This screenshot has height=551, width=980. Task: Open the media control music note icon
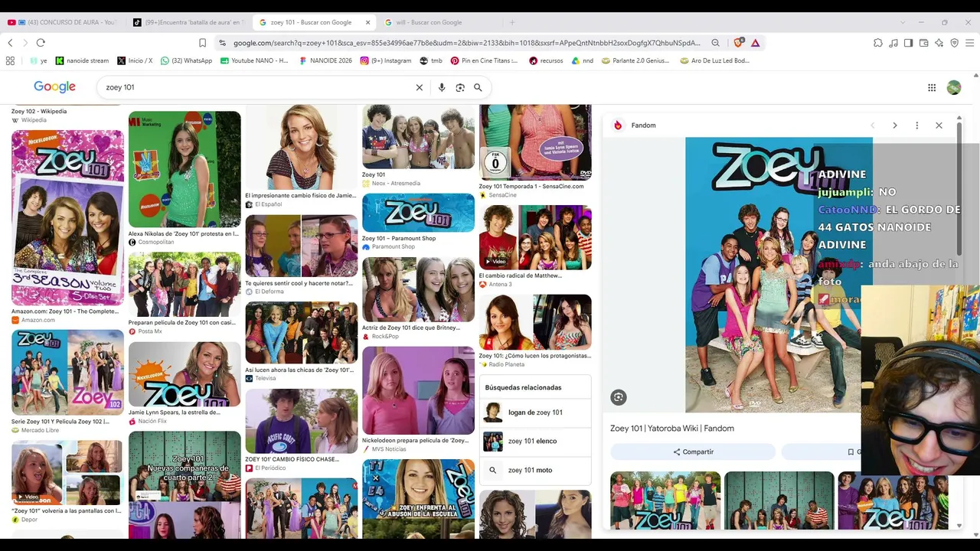click(x=893, y=43)
